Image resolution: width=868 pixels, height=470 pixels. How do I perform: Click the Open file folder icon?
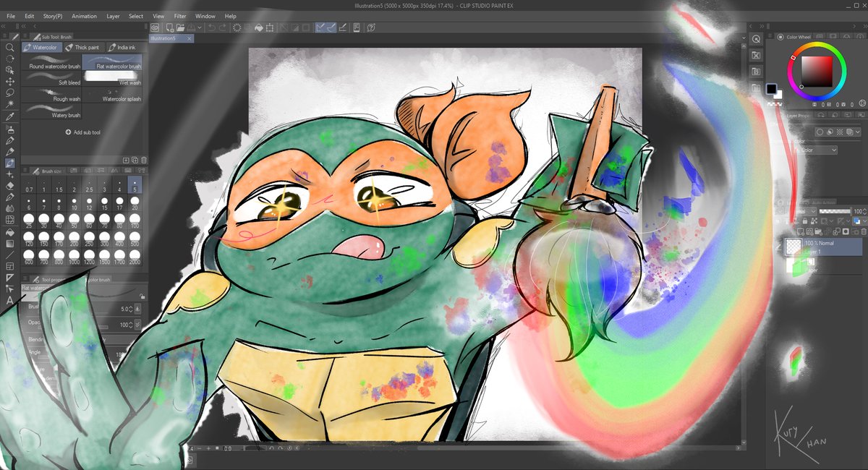click(x=181, y=27)
